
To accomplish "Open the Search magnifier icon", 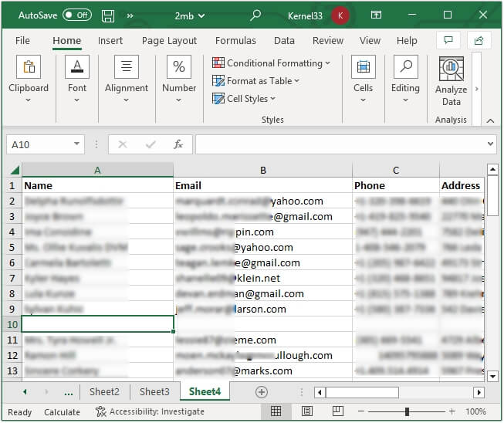I will (x=255, y=15).
